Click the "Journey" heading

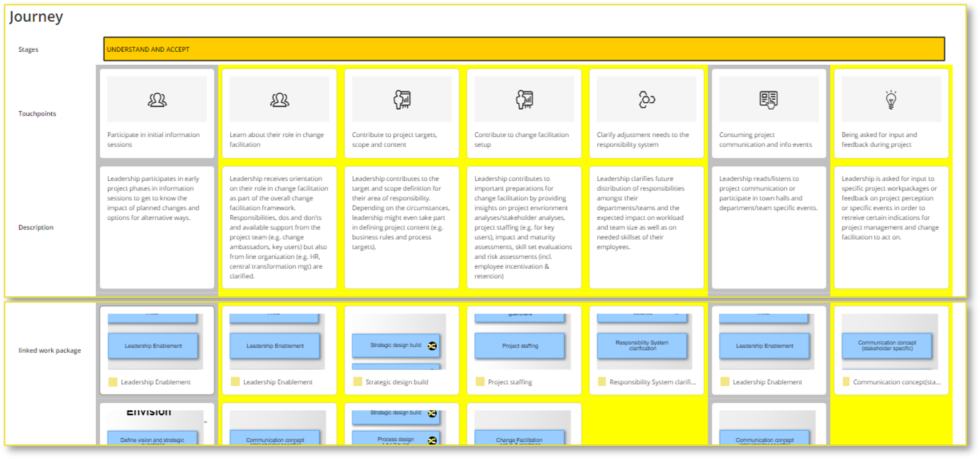tap(37, 17)
